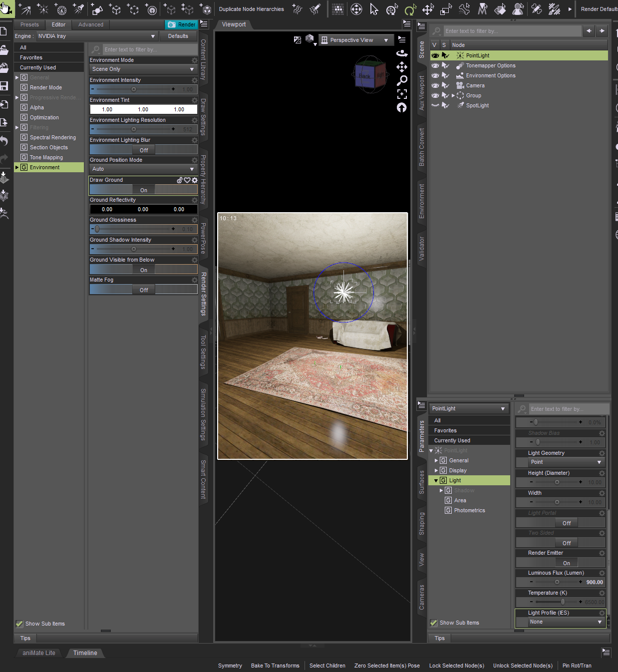This screenshot has width=618, height=672.
Task: Click the Create New Group icon
Action: click(x=133, y=9)
